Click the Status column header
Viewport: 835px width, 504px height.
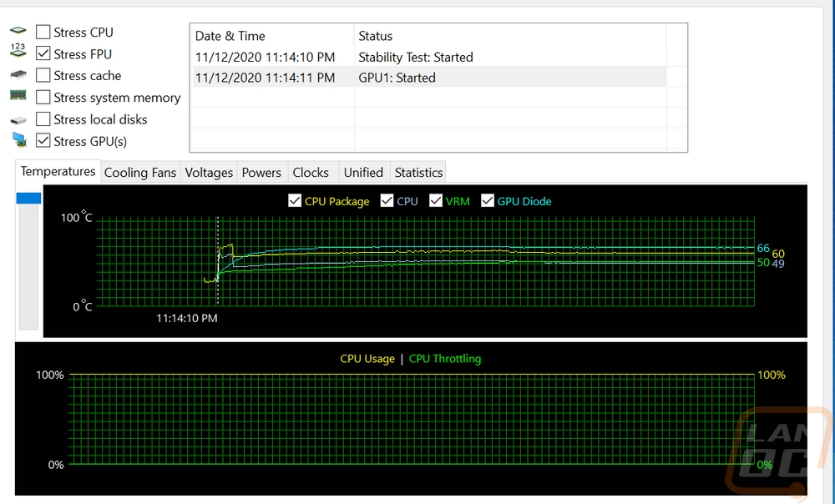510,36
